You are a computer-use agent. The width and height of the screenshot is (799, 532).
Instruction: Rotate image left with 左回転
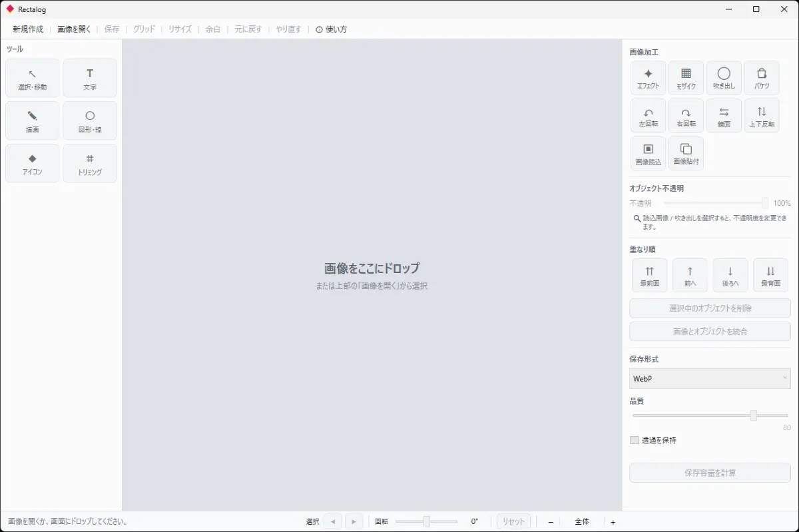[x=649, y=116]
